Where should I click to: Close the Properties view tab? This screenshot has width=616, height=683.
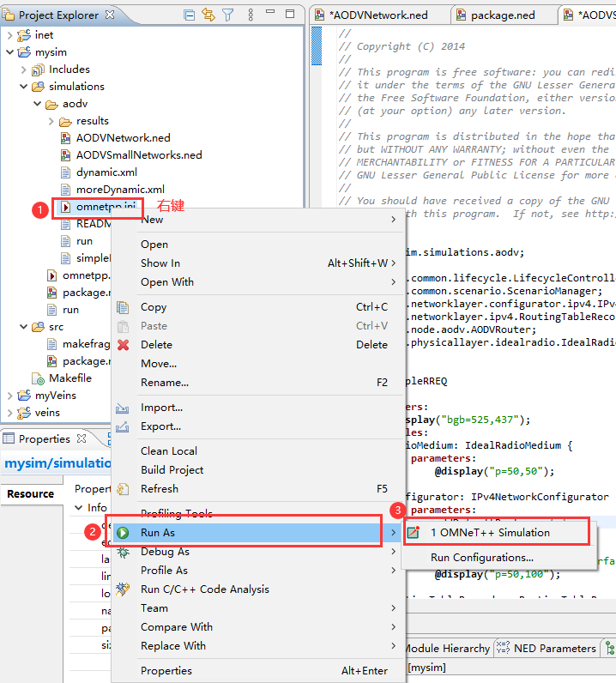tap(82, 438)
